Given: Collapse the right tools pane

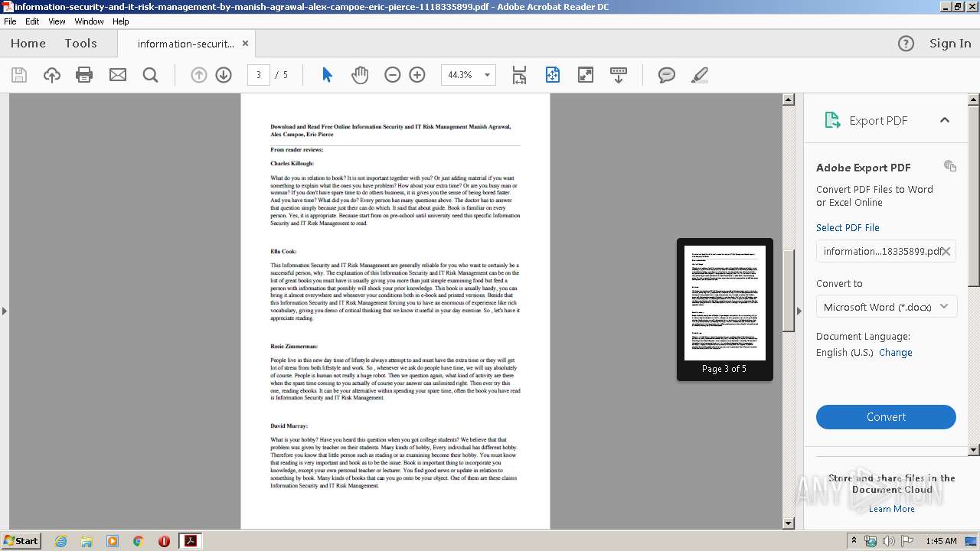Looking at the screenshot, I should [x=799, y=311].
